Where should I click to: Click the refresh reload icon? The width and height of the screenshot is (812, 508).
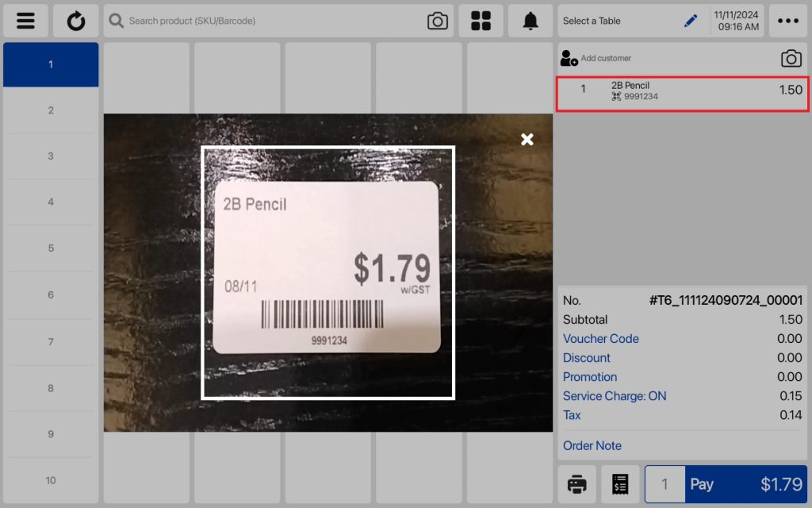(75, 21)
